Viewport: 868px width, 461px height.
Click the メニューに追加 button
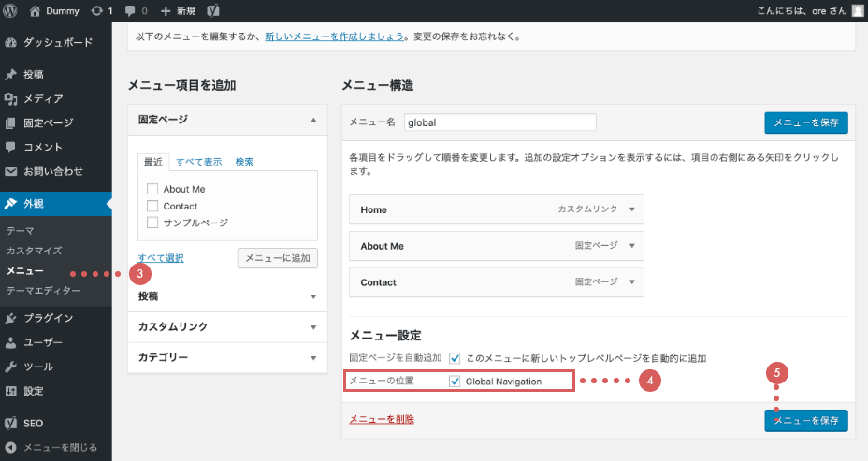coord(278,258)
